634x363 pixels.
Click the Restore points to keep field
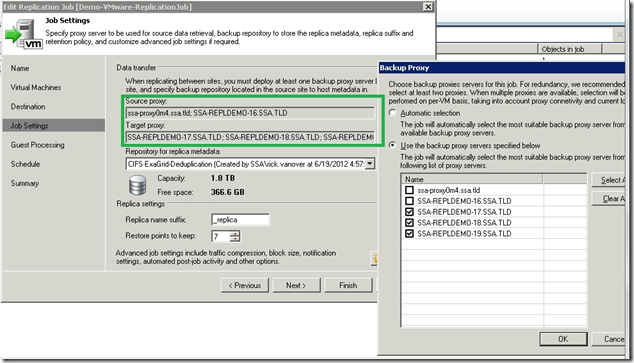click(221, 236)
